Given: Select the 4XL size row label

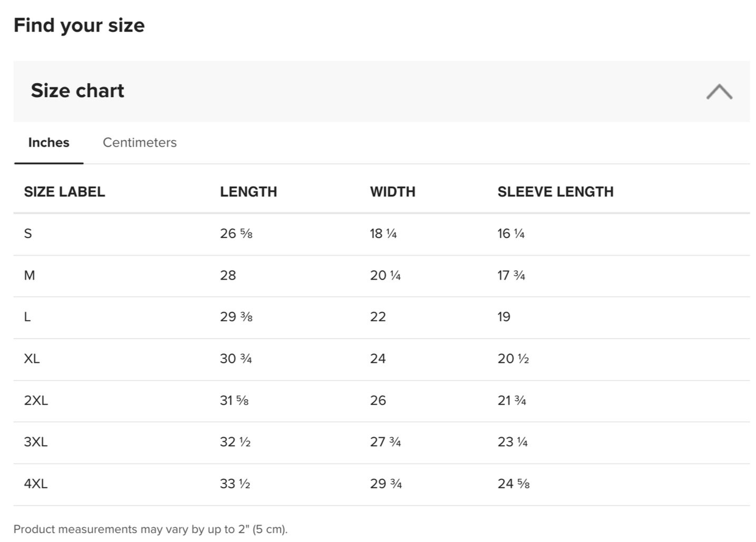Looking at the screenshot, I should (x=36, y=483).
